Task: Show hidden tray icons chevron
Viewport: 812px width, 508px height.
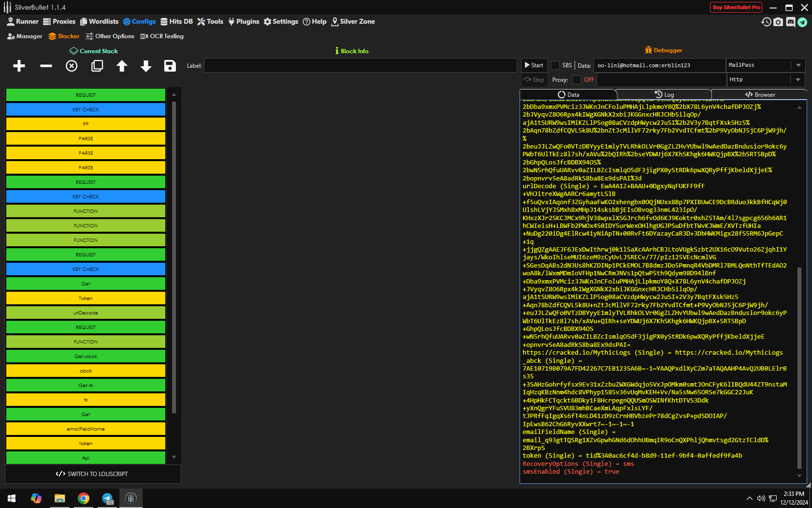Action: 749,498
